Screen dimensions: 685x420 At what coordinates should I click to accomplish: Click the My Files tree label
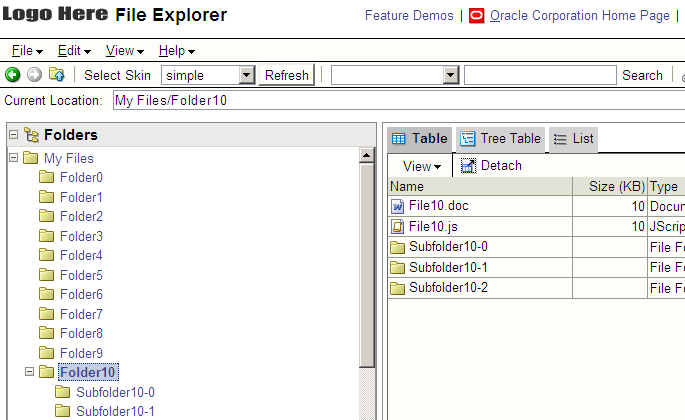point(69,158)
